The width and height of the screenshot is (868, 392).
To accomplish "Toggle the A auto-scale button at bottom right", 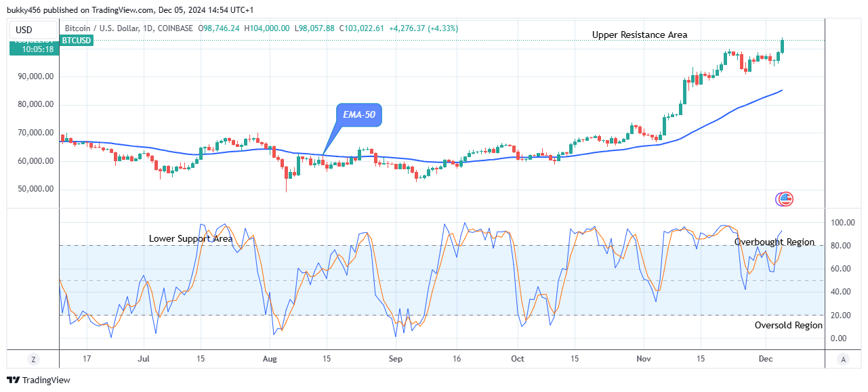I will (842, 359).
